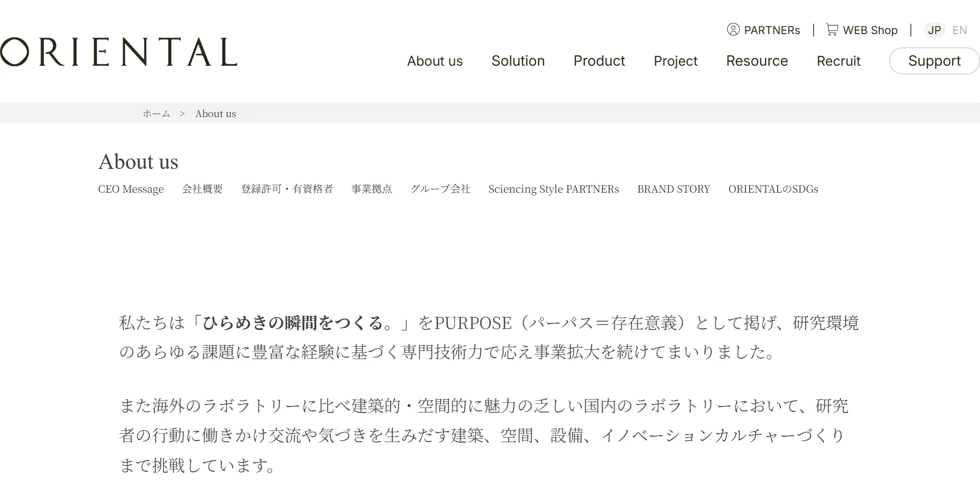Click About us breadcrumb item
This screenshot has height=490, width=980.
click(x=215, y=114)
